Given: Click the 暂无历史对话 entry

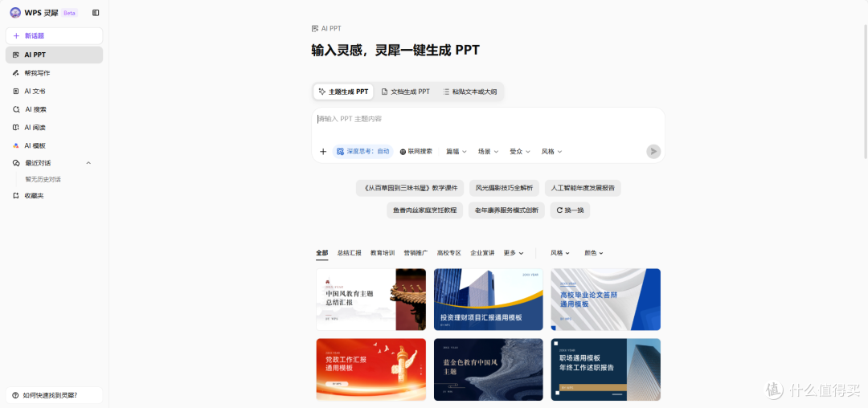Looking at the screenshot, I should [43, 180].
